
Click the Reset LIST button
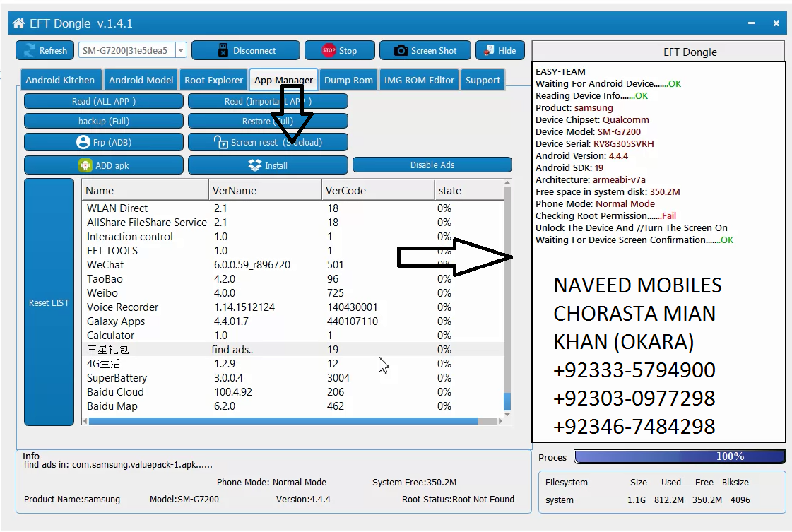[x=49, y=302]
